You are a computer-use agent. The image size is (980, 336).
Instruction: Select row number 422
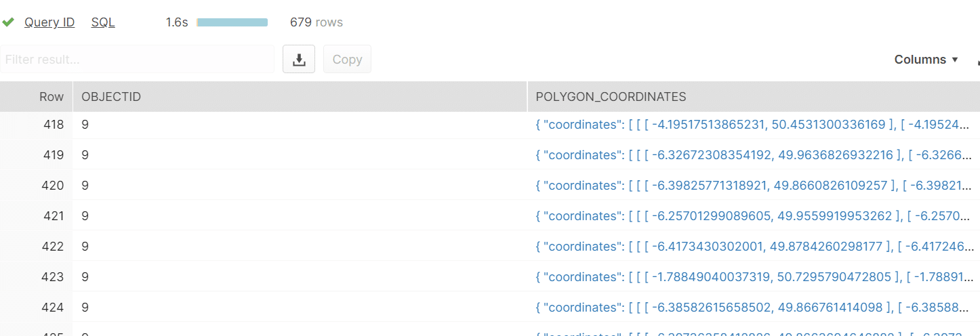tap(53, 247)
